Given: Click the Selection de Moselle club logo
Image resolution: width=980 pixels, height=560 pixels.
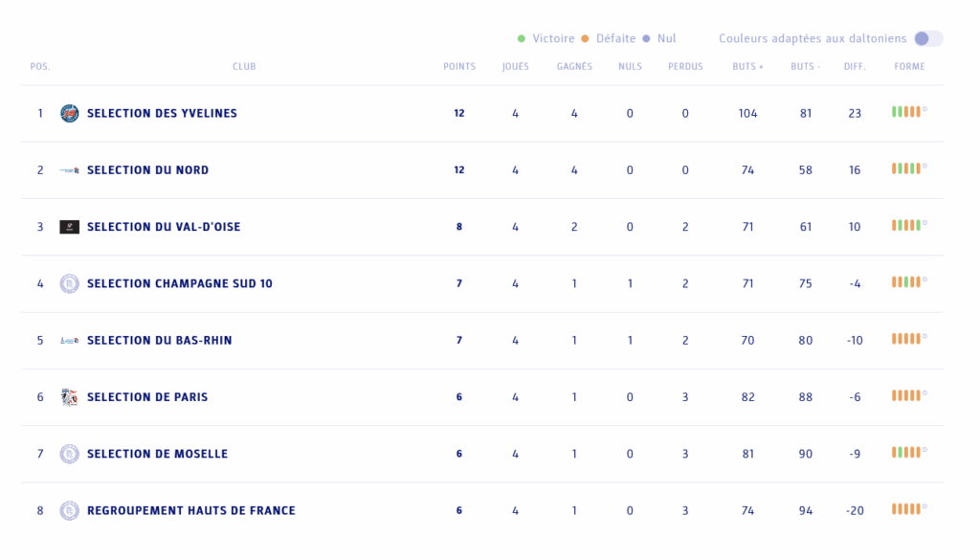Looking at the screenshot, I should point(70,454).
